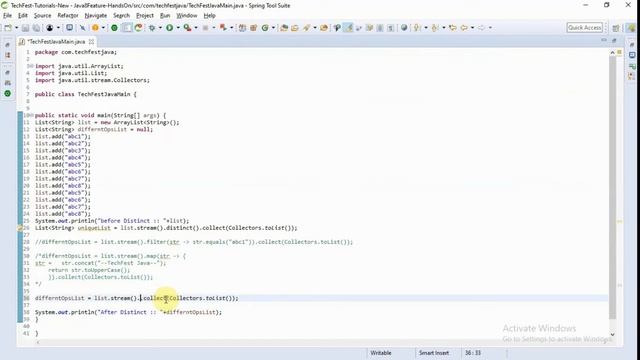Click 'uniqueList' variable on line 26
Screen dimensions: 640x360
pos(94,228)
